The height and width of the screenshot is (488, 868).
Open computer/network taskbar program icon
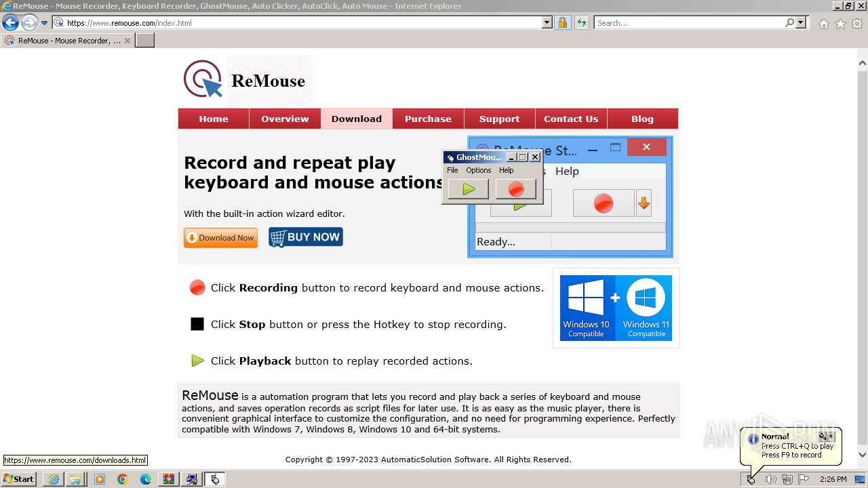point(192,479)
